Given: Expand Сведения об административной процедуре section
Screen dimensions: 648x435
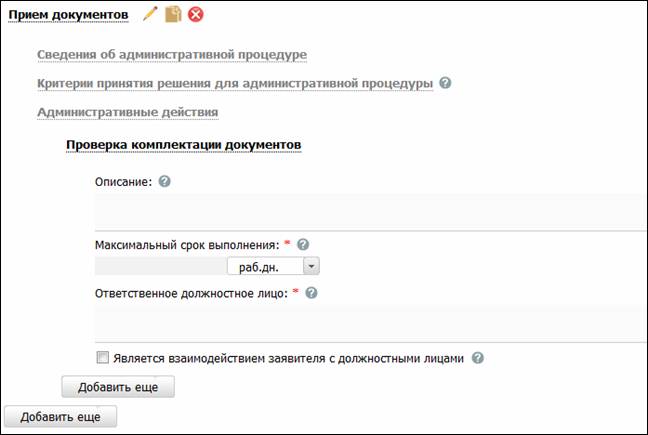Looking at the screenshot, I should click(172, 55).
